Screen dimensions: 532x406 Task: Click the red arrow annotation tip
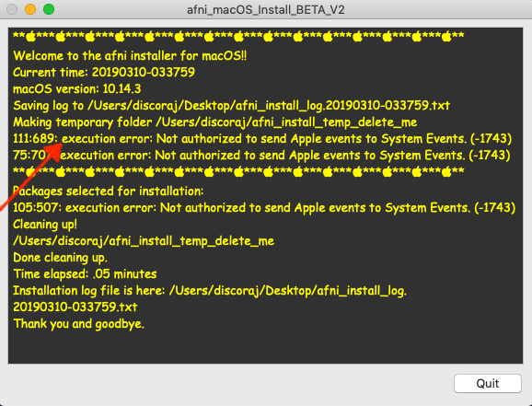tap(61, 145)
